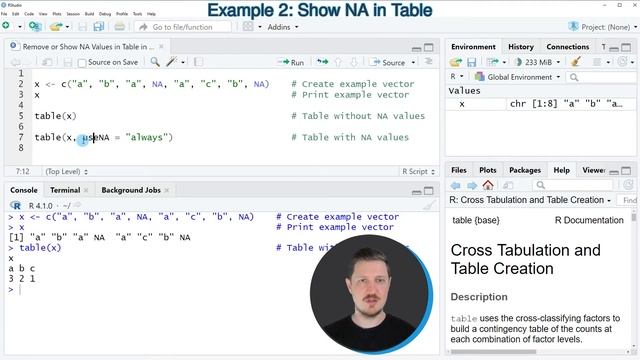This screenshot has width=640, height=360.
Task: Open the new file type dropdown arrow
Action: click(20, 27)
